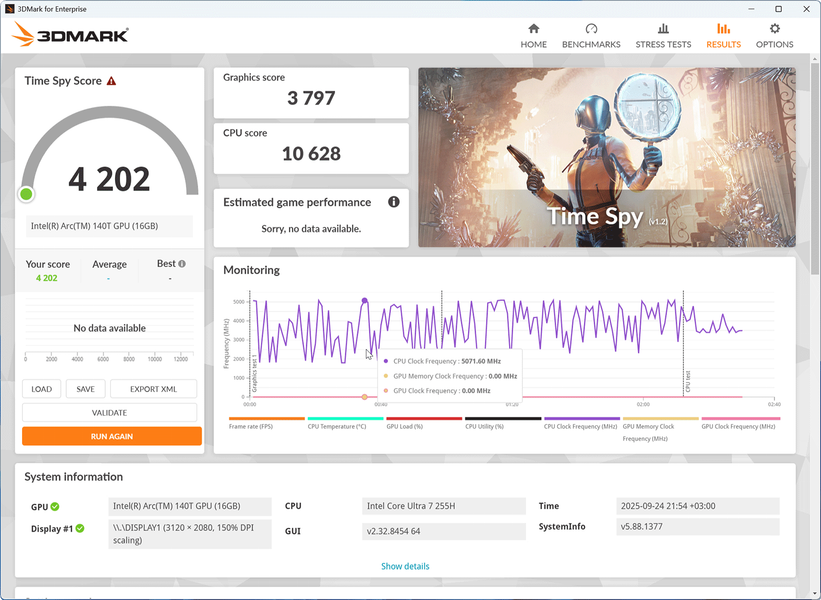Open the OPTIONS tab label
Image resolution: width=821 pixels, height=600 pixels.
point(774,45)
